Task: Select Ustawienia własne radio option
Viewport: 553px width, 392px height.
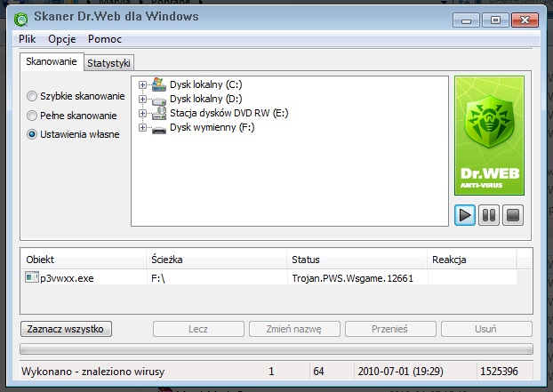Action: click(73, 134)
